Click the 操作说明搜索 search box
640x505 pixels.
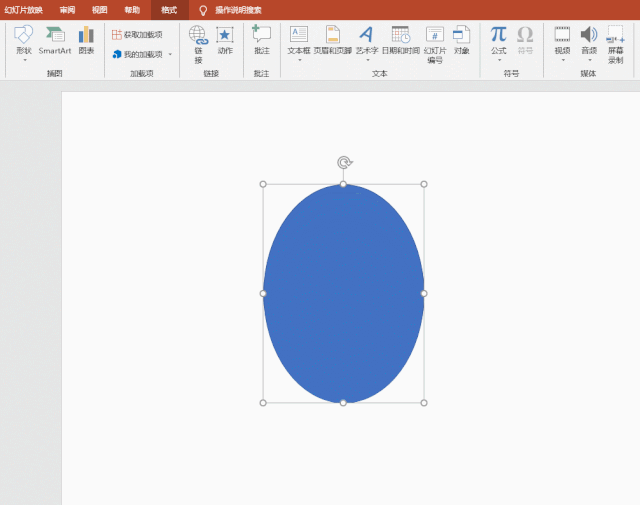point(238,10)
